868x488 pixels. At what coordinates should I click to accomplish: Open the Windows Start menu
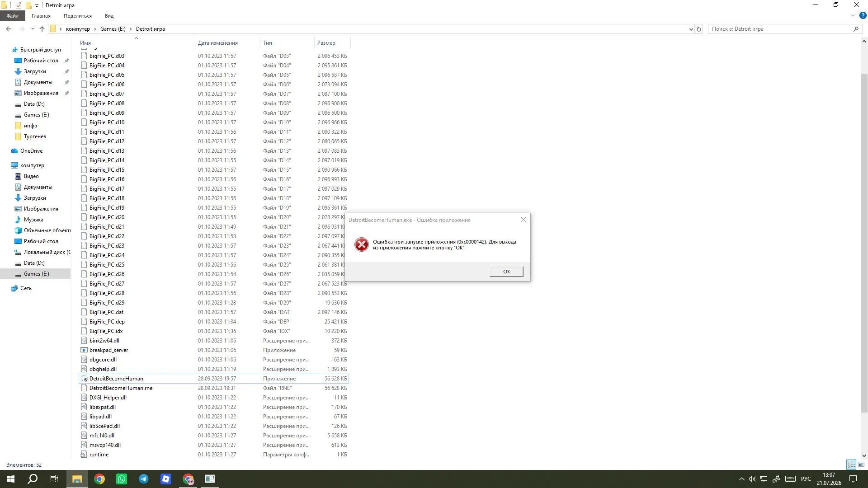pyautogui.click(x=11, y=479)
